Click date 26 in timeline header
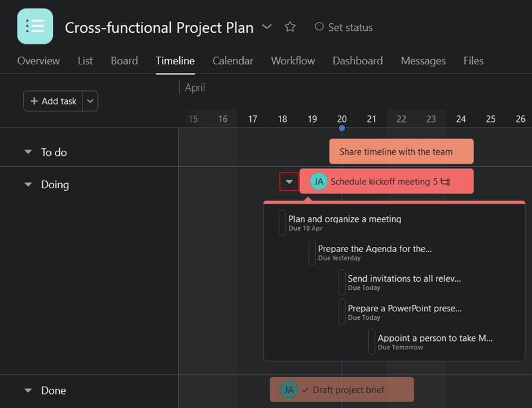Viewport: 532px width, 408px height. click(x=520, y=119)
